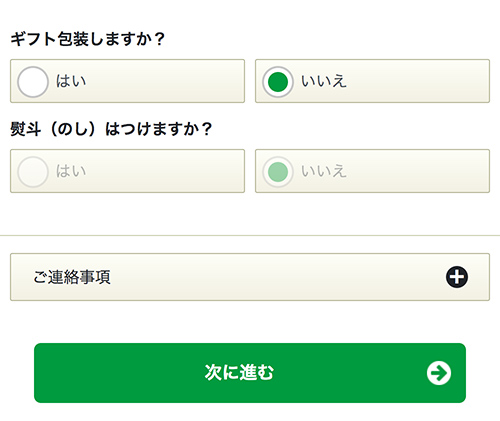Click the faded いいえ label under the 熨斗 question
The height and width of the screenshot is (421, 500).
[x=324, y=171]
